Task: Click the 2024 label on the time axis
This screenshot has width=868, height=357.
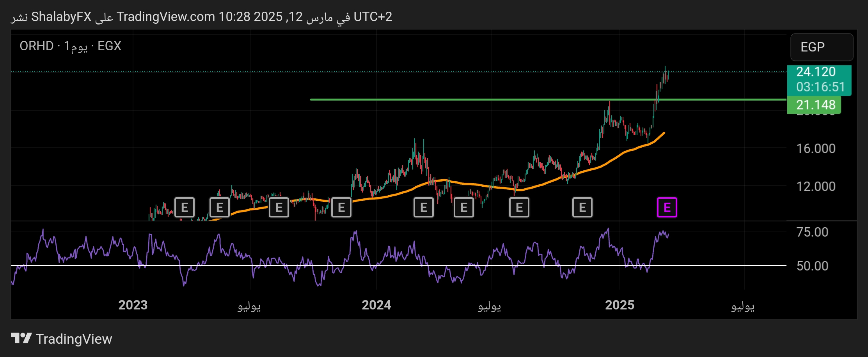Action: [x=376, y=305]
